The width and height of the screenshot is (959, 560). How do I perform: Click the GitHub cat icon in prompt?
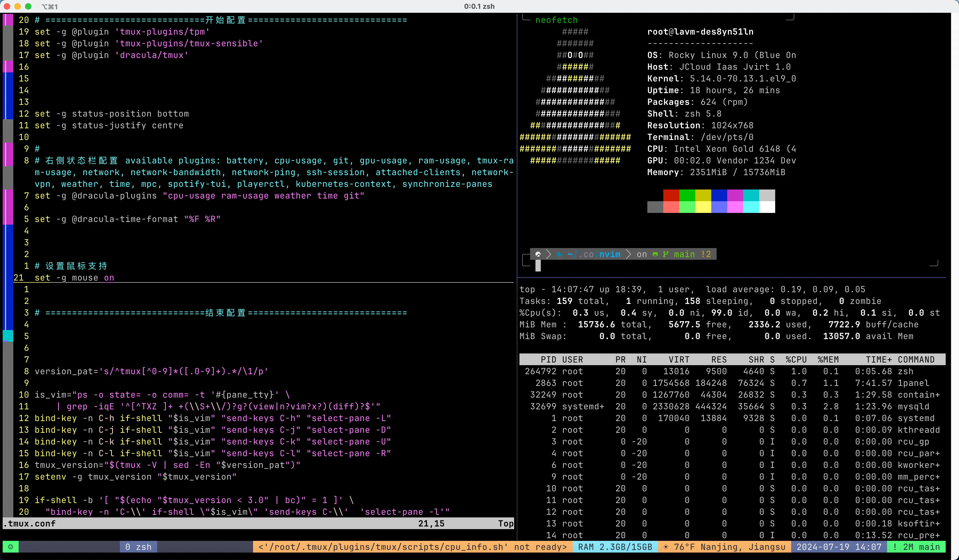[655, 254]
